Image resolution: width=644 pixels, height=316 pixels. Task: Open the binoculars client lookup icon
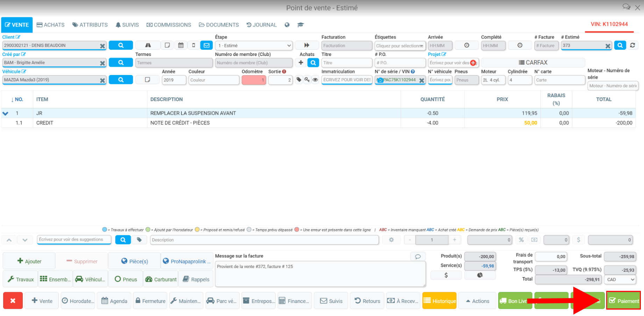click(148, 45)
